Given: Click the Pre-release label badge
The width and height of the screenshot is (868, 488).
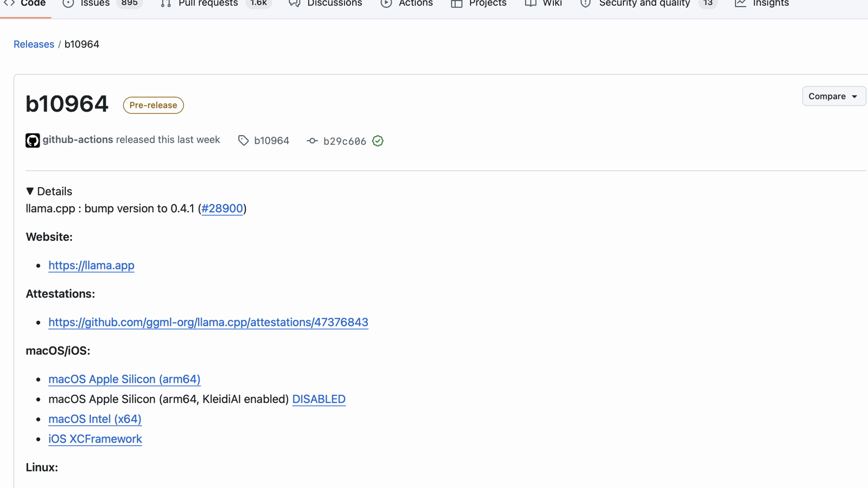Looking at the screenshot, I should (154, 105).
